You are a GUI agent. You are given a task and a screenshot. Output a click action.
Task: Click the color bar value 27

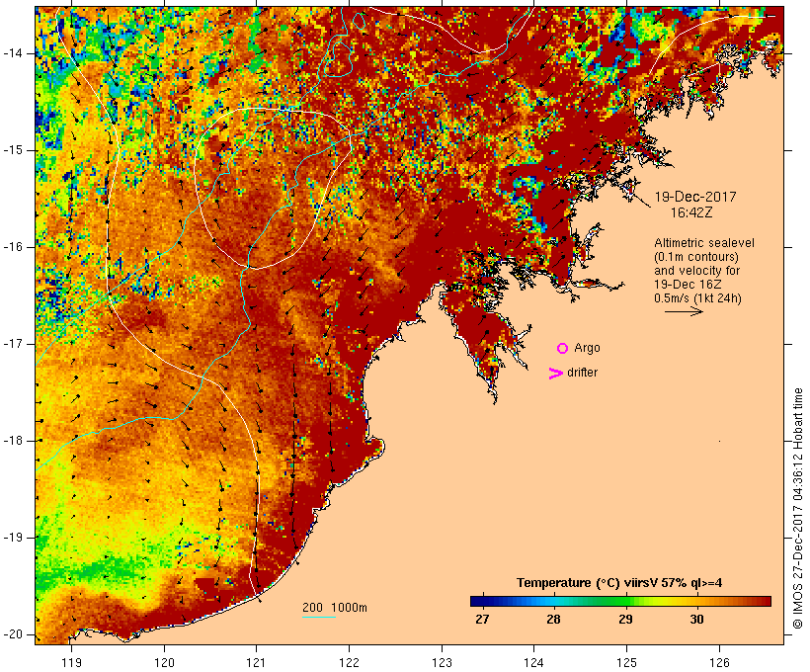point(482,619)
